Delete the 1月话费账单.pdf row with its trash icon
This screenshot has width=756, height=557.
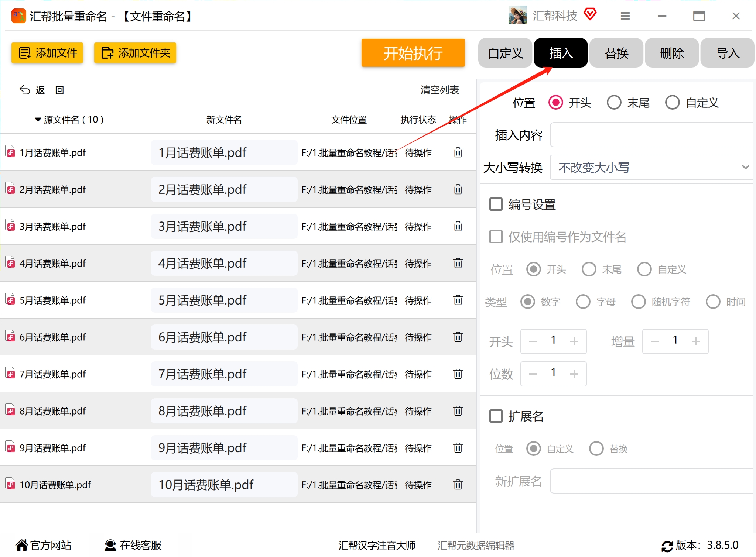point(458,152)
